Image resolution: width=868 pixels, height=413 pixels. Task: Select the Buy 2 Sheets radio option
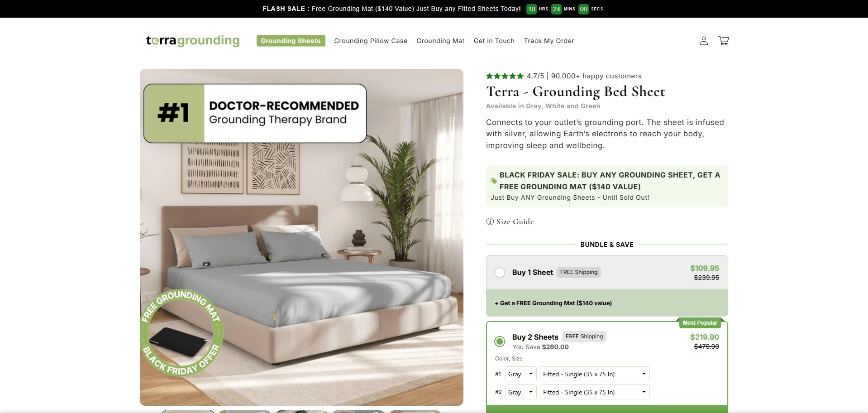click(x=500, y=341)
